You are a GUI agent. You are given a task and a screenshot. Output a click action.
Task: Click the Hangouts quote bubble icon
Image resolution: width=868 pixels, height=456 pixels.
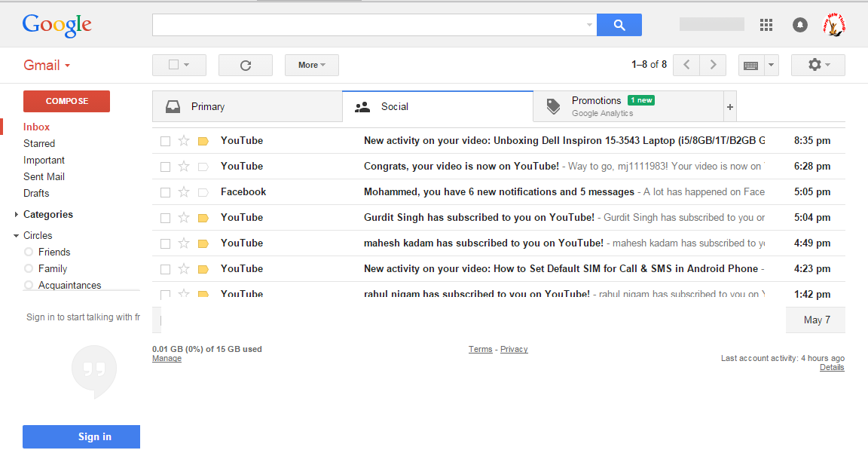[x=94, y=372]
